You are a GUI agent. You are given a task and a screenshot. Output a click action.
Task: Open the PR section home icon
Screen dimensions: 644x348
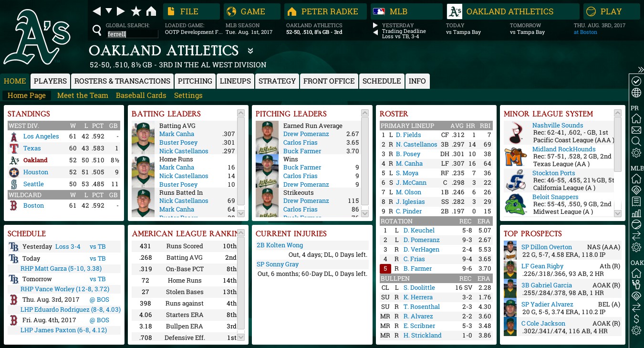(636, 118)
